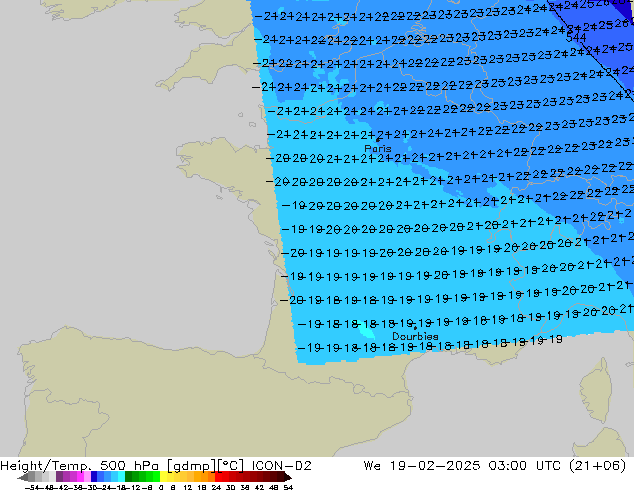Viewport: 634px width, 490px height.
Task: Click the 544 height contour label
Action: 576,38
